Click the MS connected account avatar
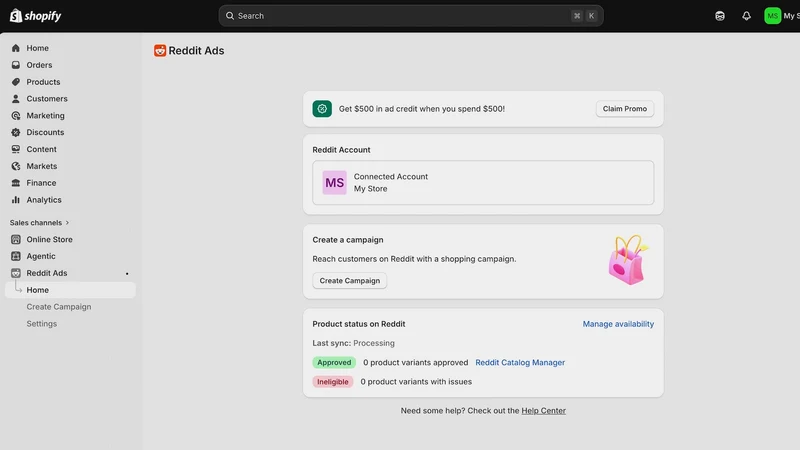Image resolution: width=800 pixels, height=450 pixels. [x=335, y=183]
